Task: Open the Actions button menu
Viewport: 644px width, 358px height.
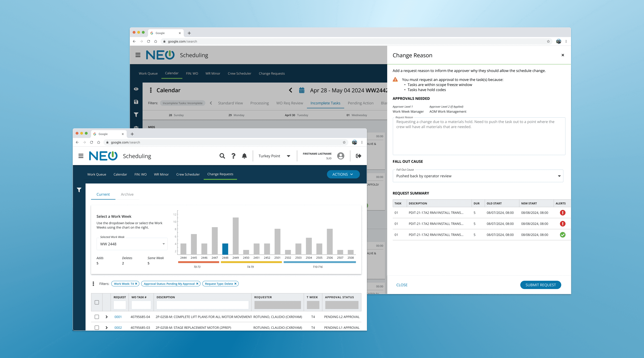Action: [x=343, y=174]
